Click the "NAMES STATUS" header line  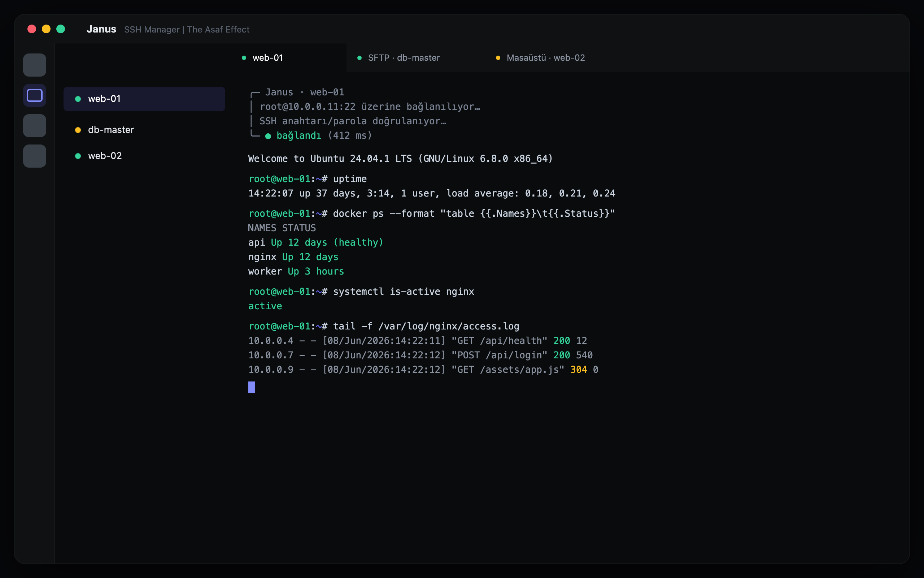tap(282, 228)
